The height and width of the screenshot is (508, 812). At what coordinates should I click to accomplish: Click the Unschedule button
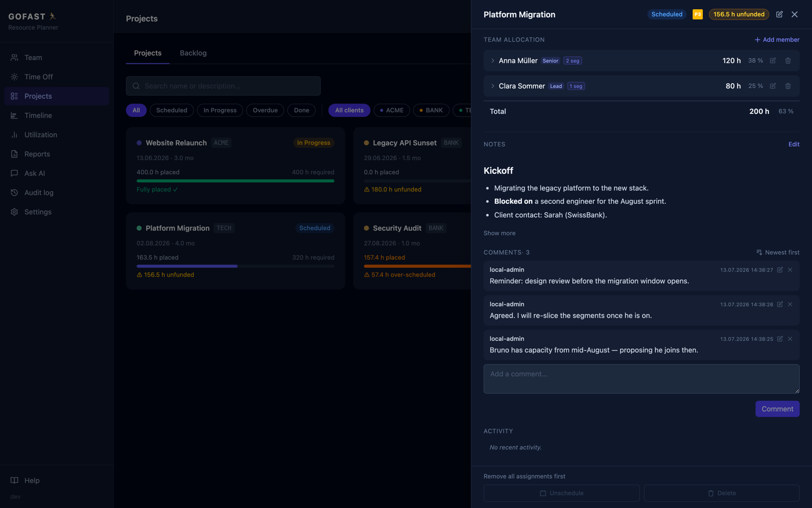click(x=561, y=493)
